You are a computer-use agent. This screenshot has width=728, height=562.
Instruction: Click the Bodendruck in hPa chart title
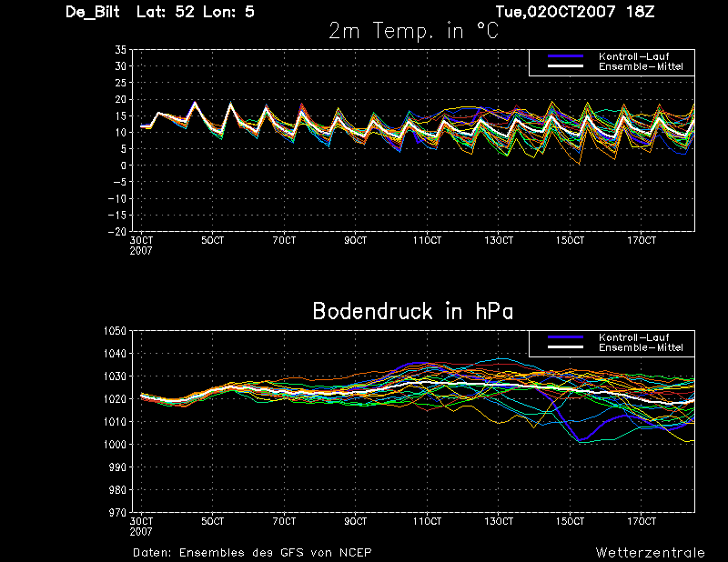(413, 311)
